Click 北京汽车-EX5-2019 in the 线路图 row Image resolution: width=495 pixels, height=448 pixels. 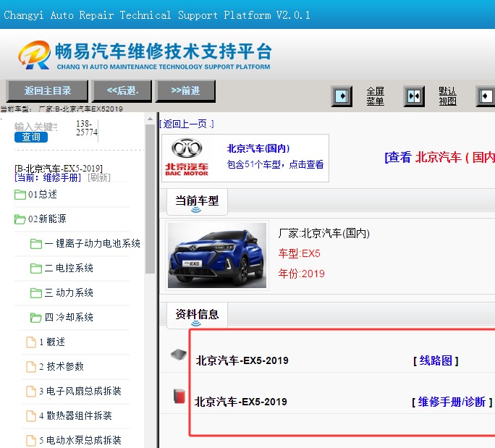(242, 360)
